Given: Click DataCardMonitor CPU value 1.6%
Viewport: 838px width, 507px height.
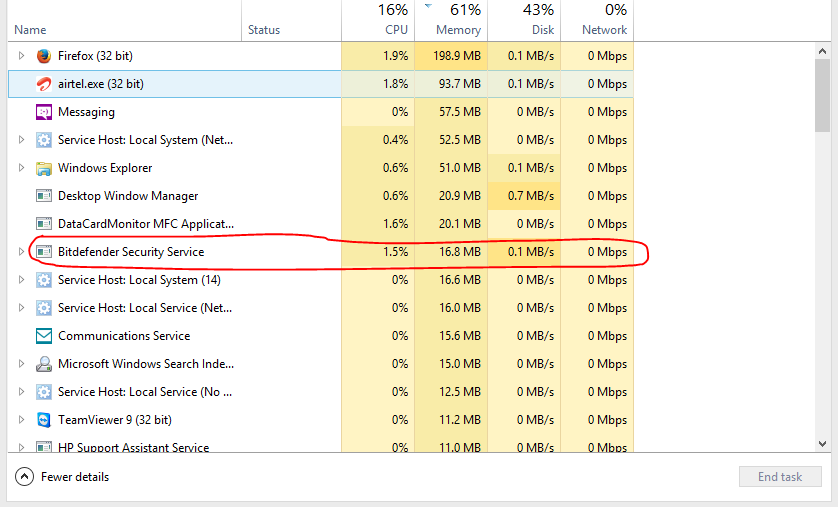Looking at the screenshot, I should (395, 223).
